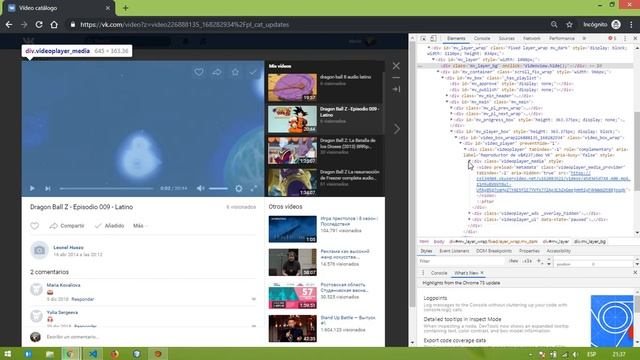This screenshot has height=360, width=640.
Task: Collapse the mv_layer div node
Action: (x=433, y=60)
